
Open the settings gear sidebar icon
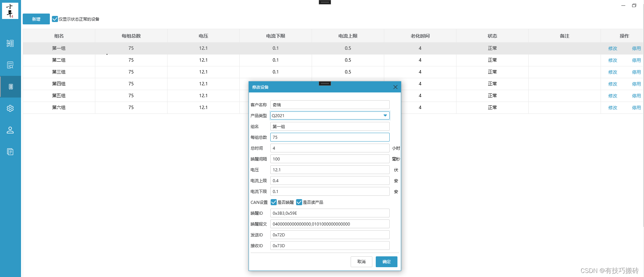tap(10, 108)
